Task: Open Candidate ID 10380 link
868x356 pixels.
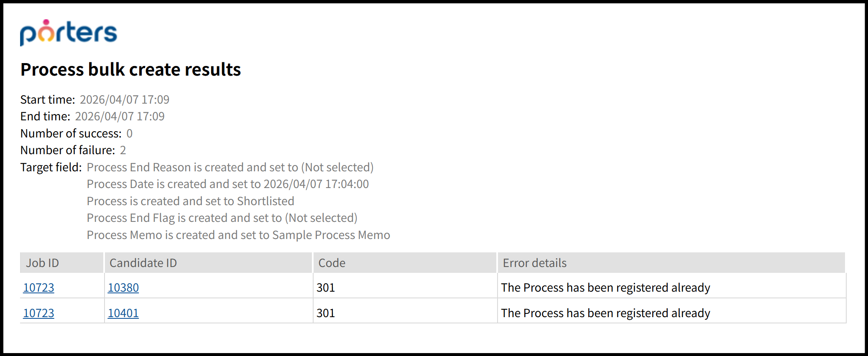Action: point(123,287)
